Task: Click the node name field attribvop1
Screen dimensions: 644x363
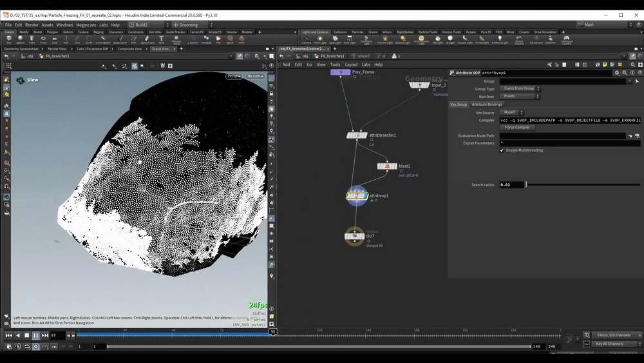Action: (x=546, y=73)
